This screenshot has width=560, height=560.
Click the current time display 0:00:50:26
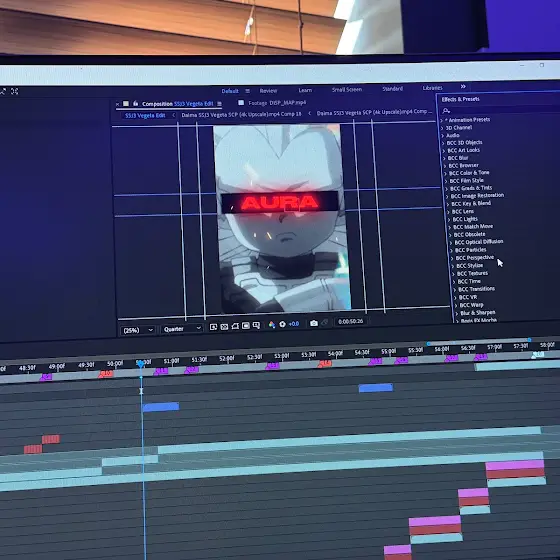pyautogui.click(x=350, y=321)
